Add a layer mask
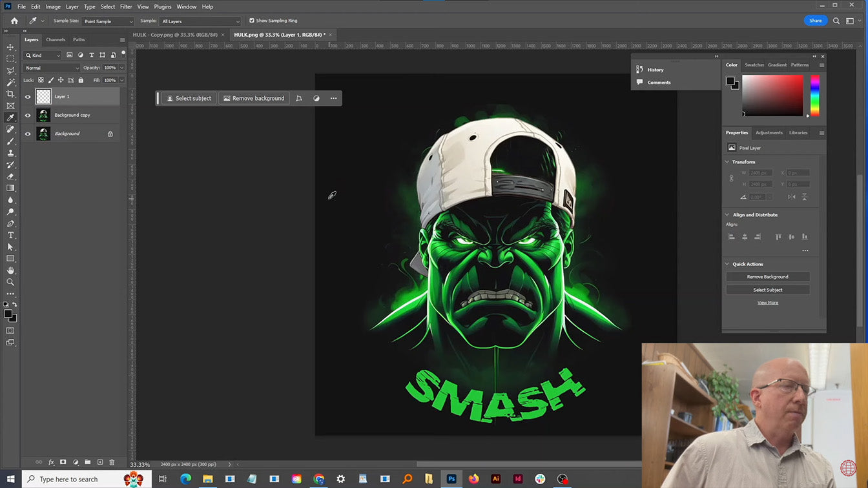 tap(63, 462)
